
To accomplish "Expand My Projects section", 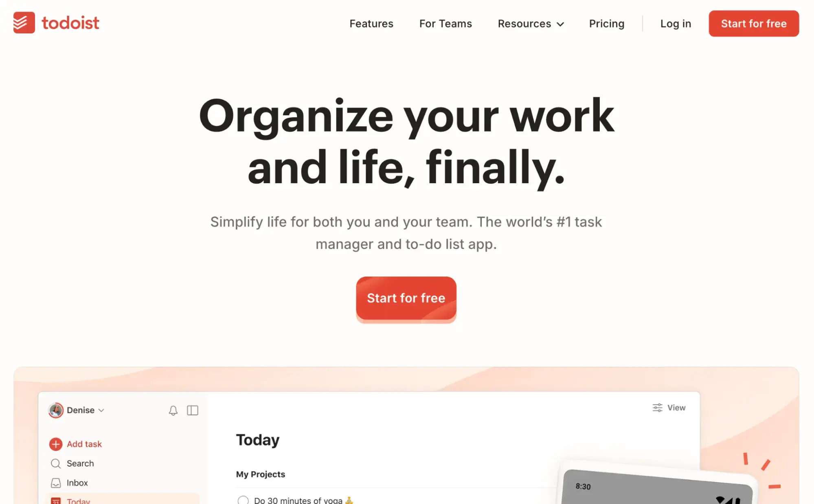I will 261,474.
